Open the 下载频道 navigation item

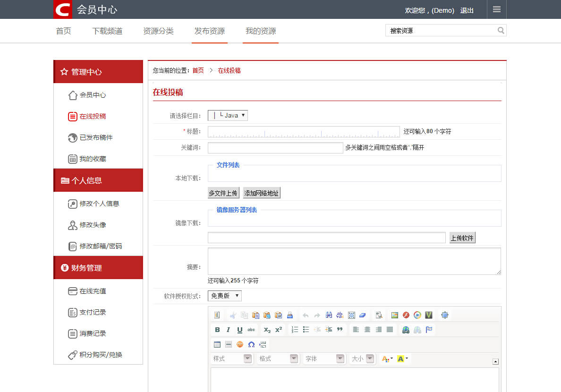click(x=107, y=31)
